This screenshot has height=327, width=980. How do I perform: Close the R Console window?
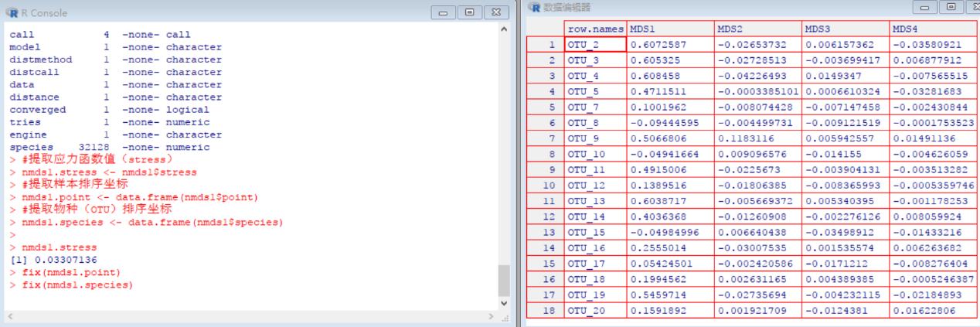coord(495,12)
